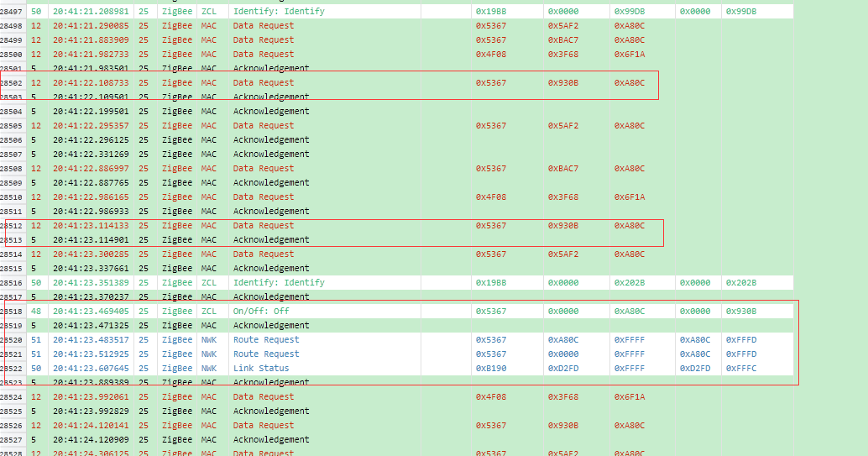Click timestamp 20:41:24.120141
The image size is (868, 456).
[91, 426]
